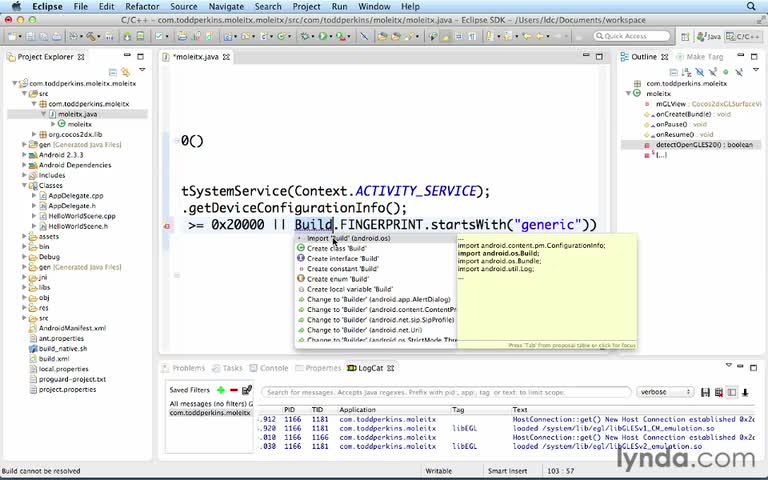Open the Android SDK Manager icon
This screenshot has height=480, width=768.
click(x=127, y=36)
